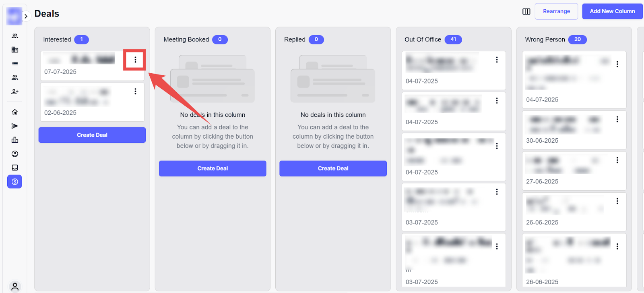Open the home icon in sidebar

pyautogui.click(x=15, y=112)
